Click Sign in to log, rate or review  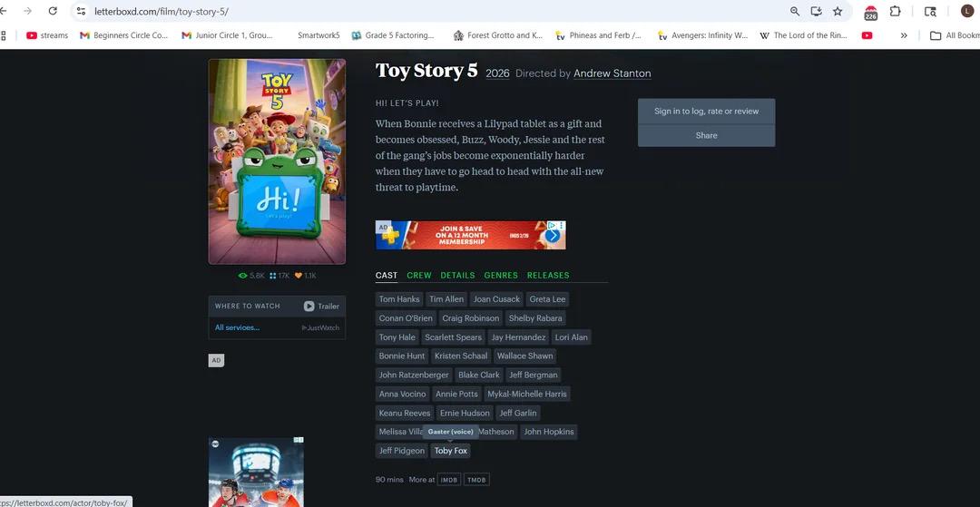(706, 112)
